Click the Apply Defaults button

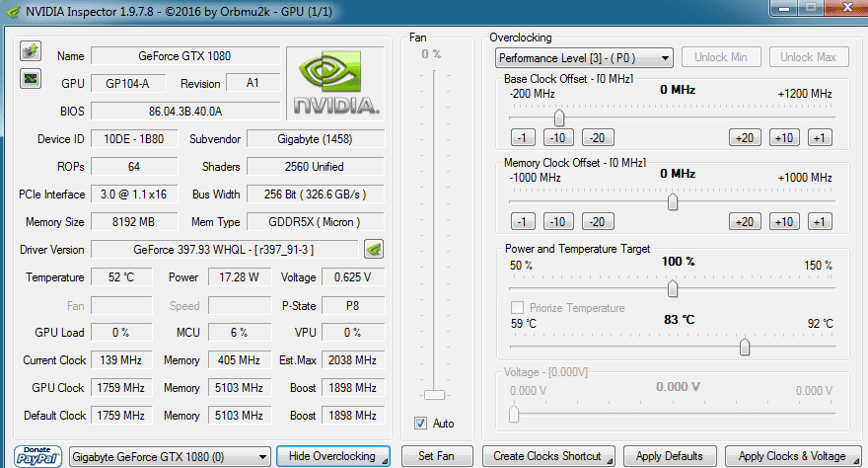(x=670, y=456)
